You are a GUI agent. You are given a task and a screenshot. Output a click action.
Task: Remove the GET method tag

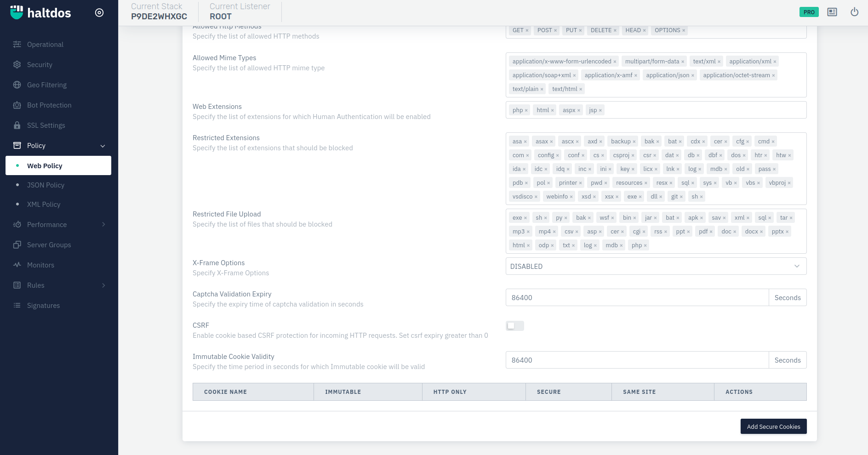click(x=527, y=31)
